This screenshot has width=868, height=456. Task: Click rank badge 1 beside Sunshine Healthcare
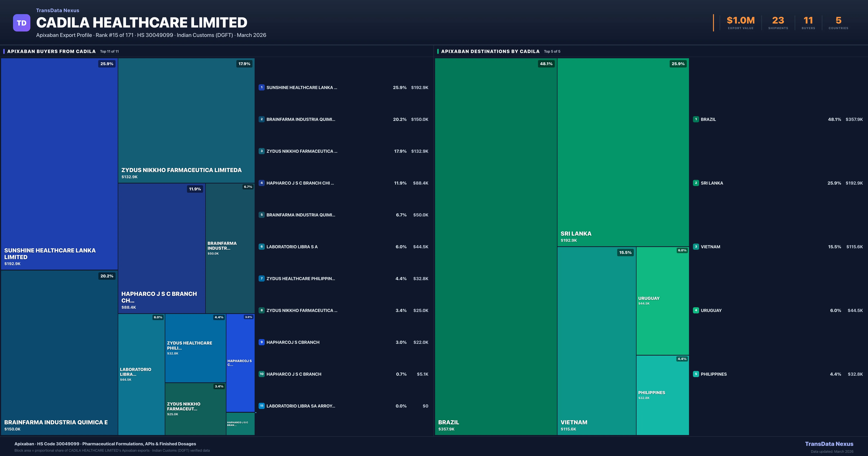(261, 87)
